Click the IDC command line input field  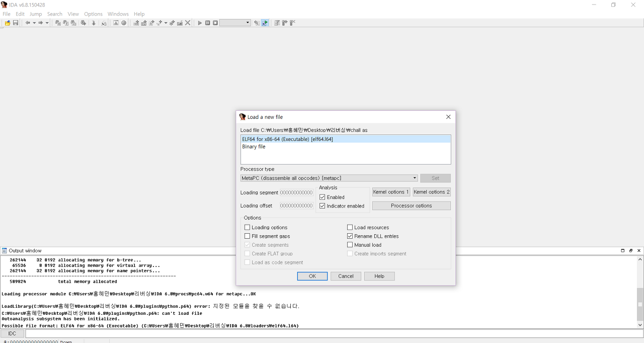tap(334, 333)
